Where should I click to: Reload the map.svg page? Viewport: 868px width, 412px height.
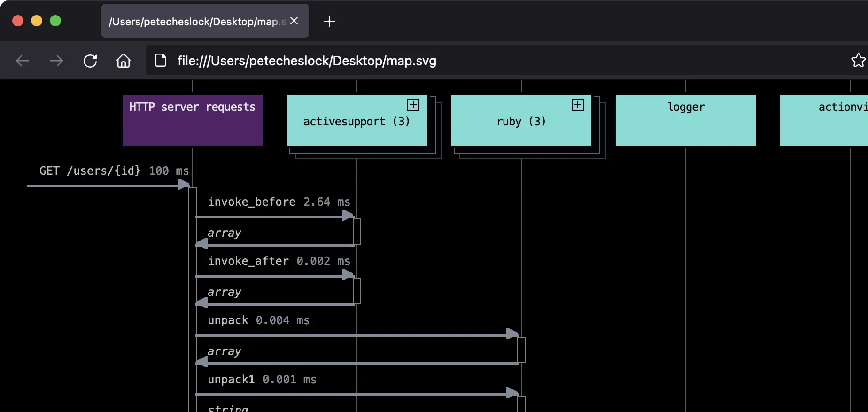tap(90, 61)
